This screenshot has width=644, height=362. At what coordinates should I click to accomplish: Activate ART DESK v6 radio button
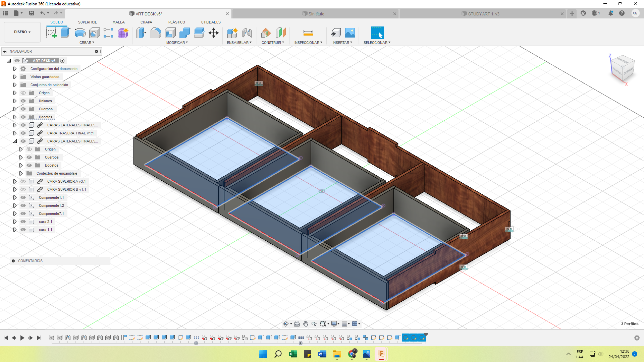click(x=62, y=61)
